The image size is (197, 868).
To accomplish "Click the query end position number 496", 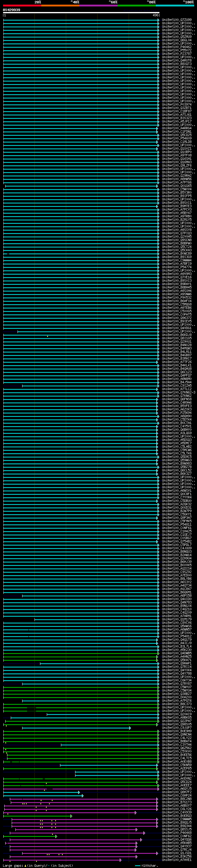I will point(155,15).
